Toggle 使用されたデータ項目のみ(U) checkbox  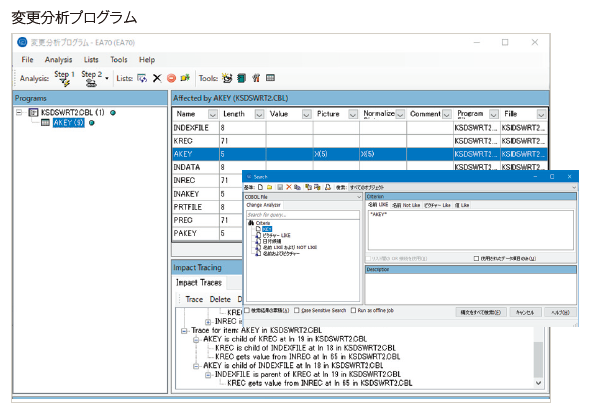tap(476, 259)
